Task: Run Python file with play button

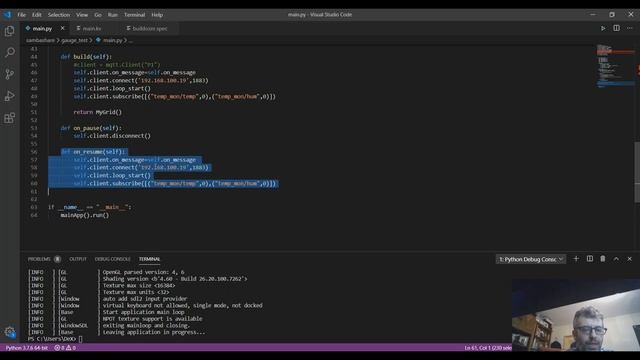Action: (603, 28)
